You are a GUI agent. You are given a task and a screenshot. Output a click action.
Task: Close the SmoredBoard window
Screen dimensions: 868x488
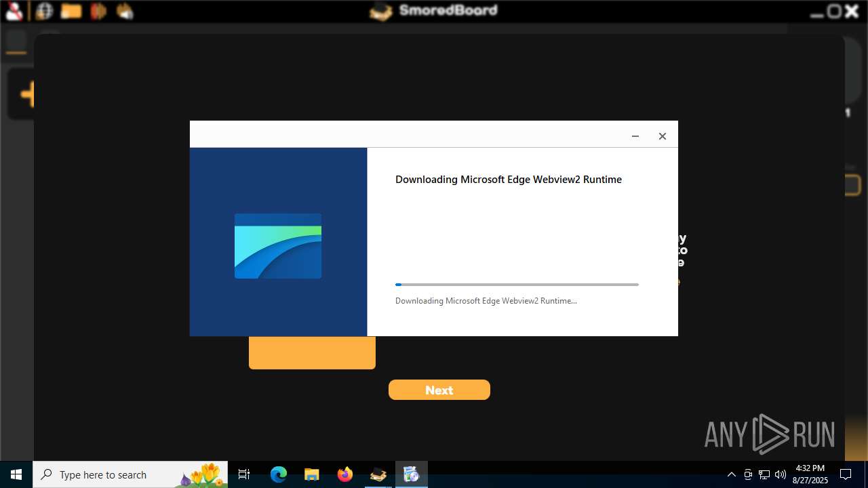point(852,11)
